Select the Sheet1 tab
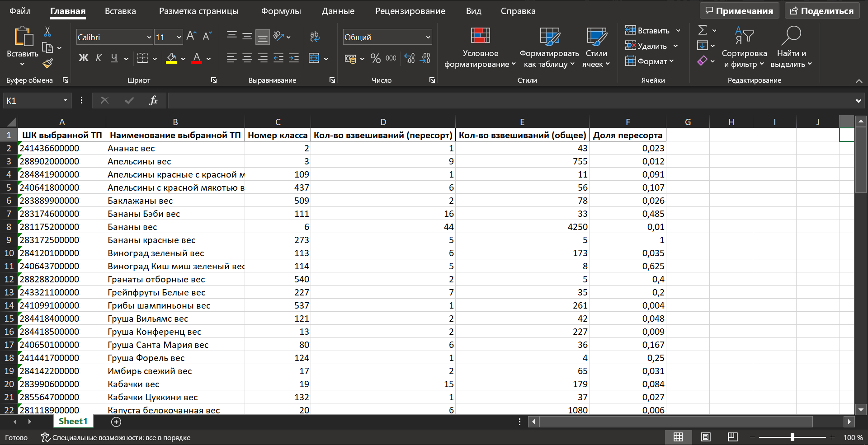 73,422
